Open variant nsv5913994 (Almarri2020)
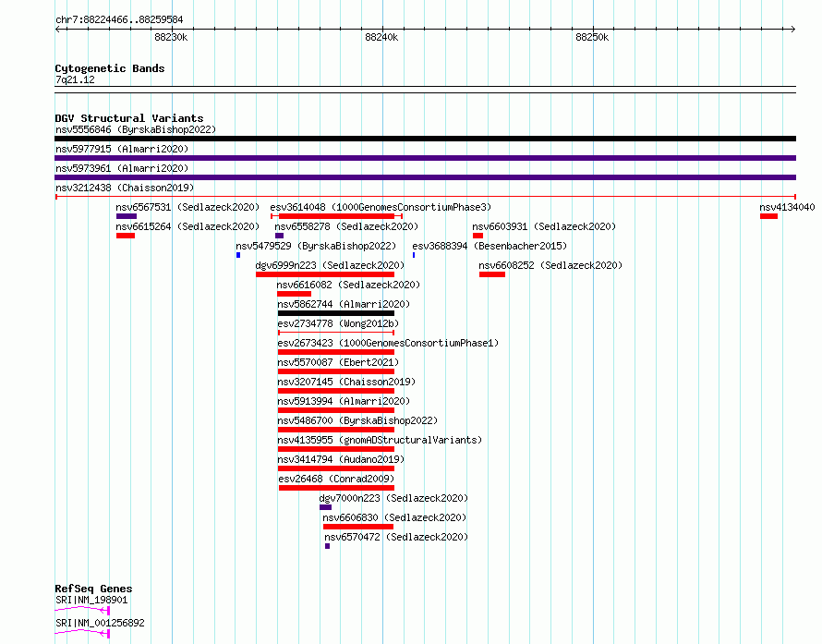 [x=344, y=401]
